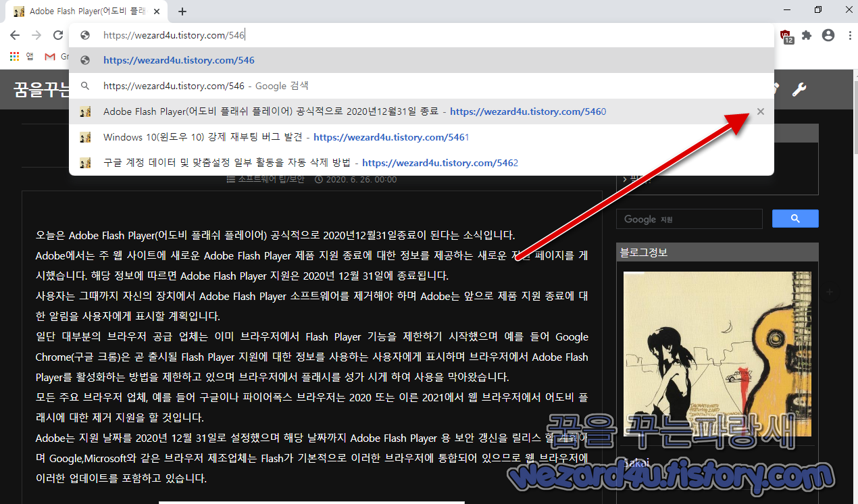Screen dimensions: 858x504
Task: Click the first paragraph starting 오늘은 Adobe Flash Player
Action: point(276,236)
